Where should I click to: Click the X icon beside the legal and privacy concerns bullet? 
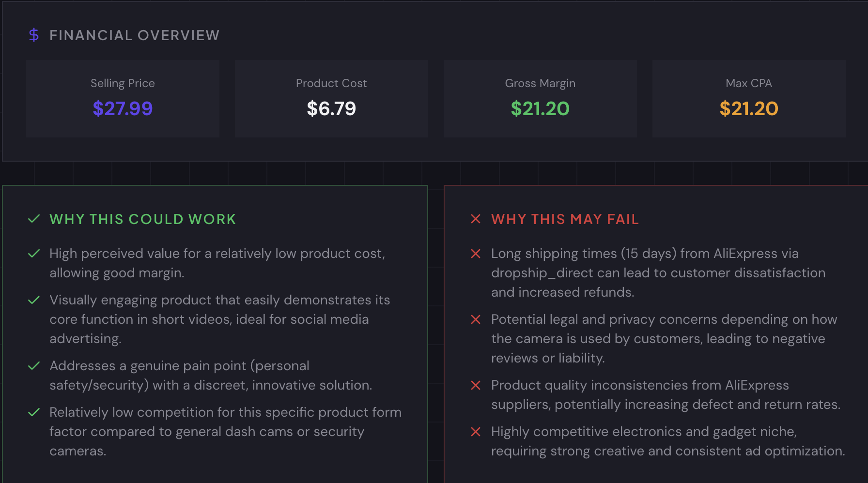(x=475, y=319)
